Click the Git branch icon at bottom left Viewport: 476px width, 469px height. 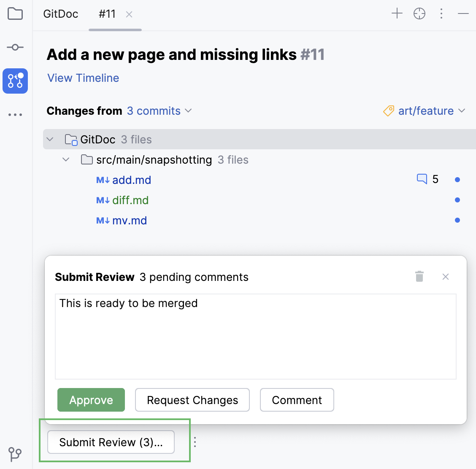coord(15,455)
